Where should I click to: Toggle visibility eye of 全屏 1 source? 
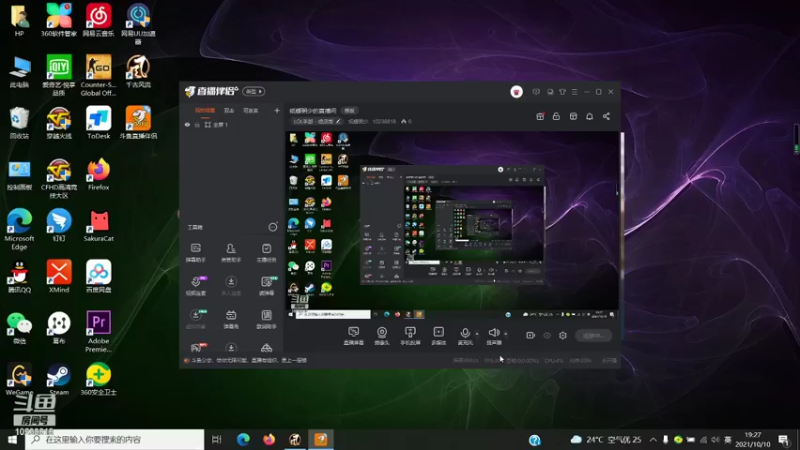point(187,124)
